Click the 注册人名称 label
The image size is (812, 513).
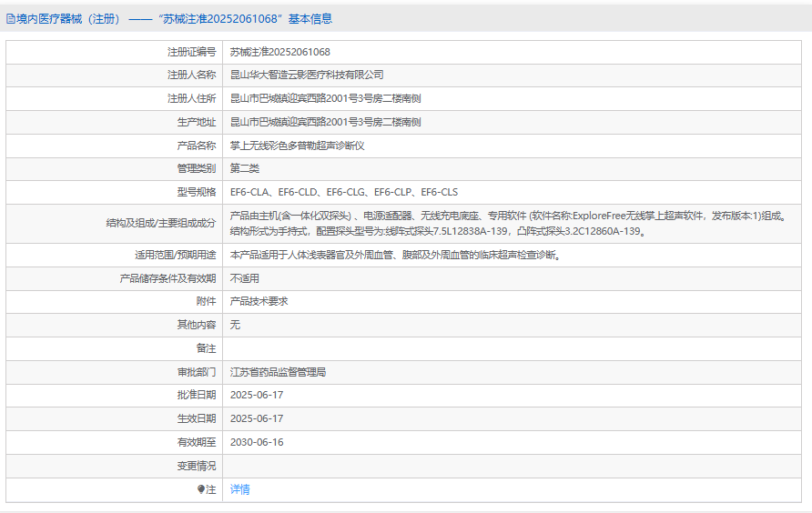pyautogui.click(x=191, y=75)
